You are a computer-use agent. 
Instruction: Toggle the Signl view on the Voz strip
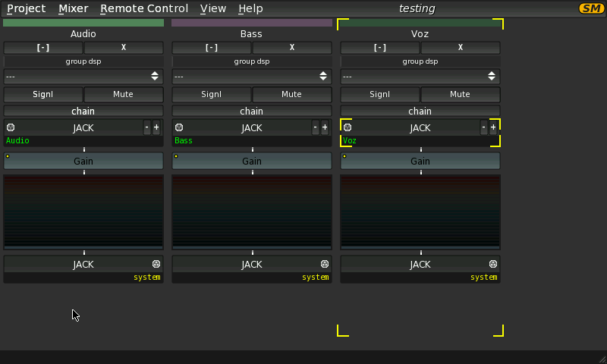(380, 94)
